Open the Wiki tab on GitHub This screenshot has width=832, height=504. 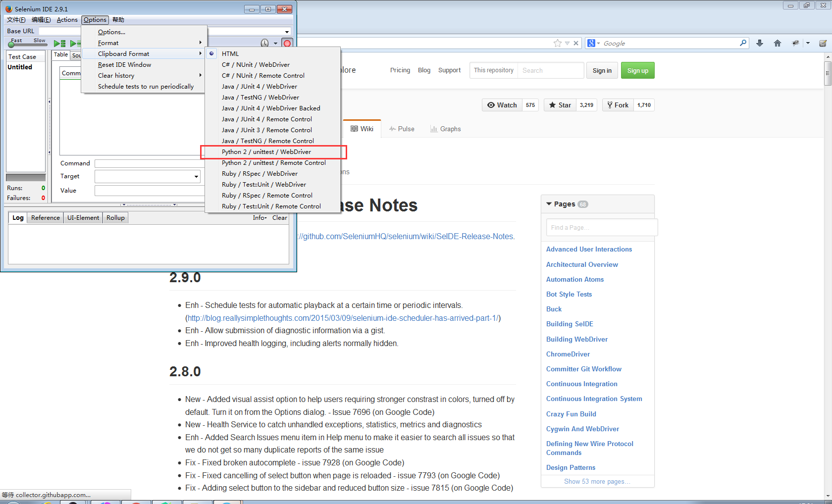(362, 129)
